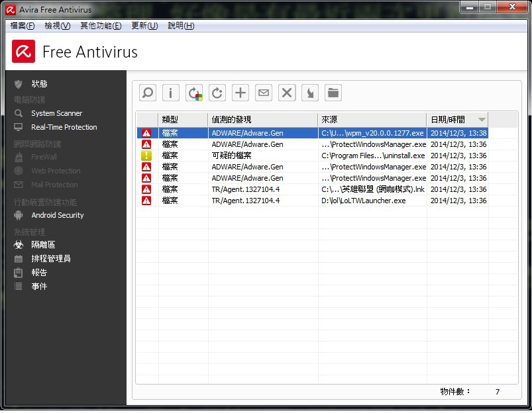The image size is (532, 413).
Task: Add file to quarantine with plus icon
Action: [x=240, y=93]
